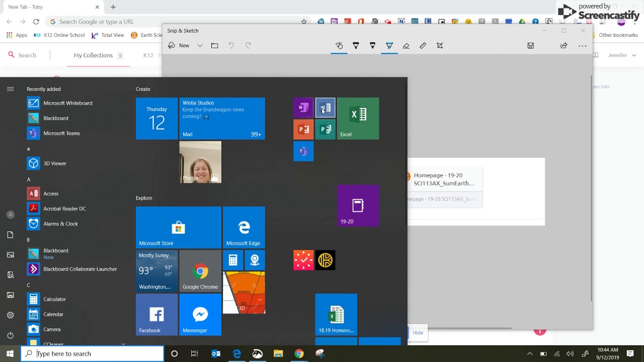Expand the New snip dropdown arrow
The width and height of the screenshot is (644, 362).
pos(200,46)
